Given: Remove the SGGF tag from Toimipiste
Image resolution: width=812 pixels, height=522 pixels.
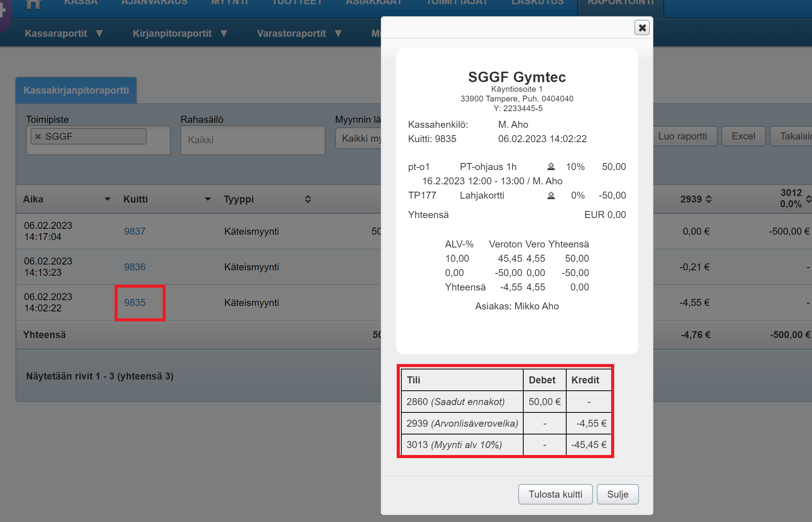Looking at the screenshot, I should [38, 137].
